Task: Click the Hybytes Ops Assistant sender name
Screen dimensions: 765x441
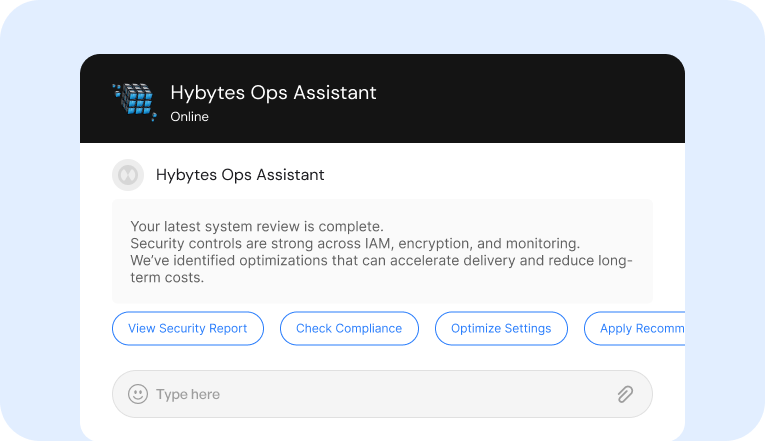Action: click(x=240, y=175)
